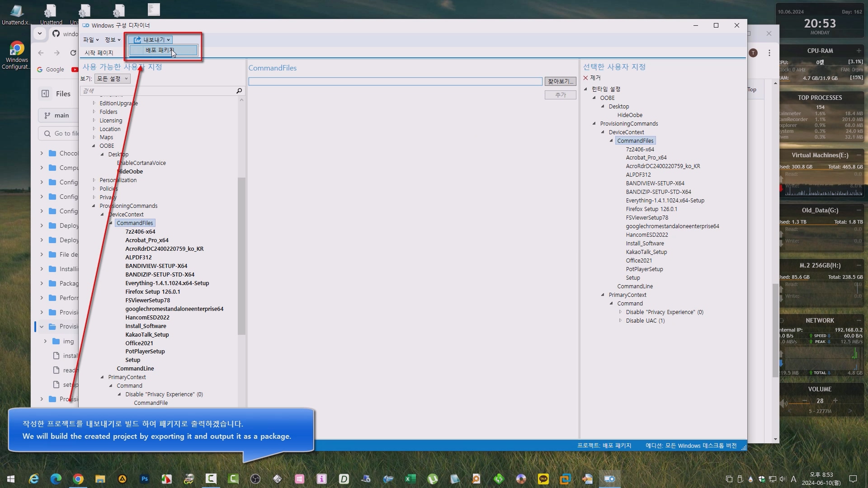
Task: Select KakaoTalk_Setup in right panel
Action: click(x=646, y=252)
